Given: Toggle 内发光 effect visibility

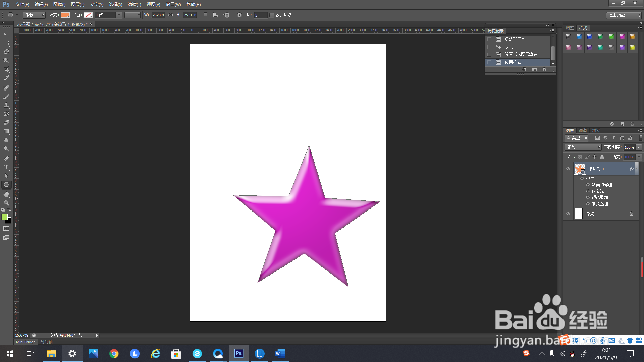Looking at the screenshot, I should [x=588, y=191].
